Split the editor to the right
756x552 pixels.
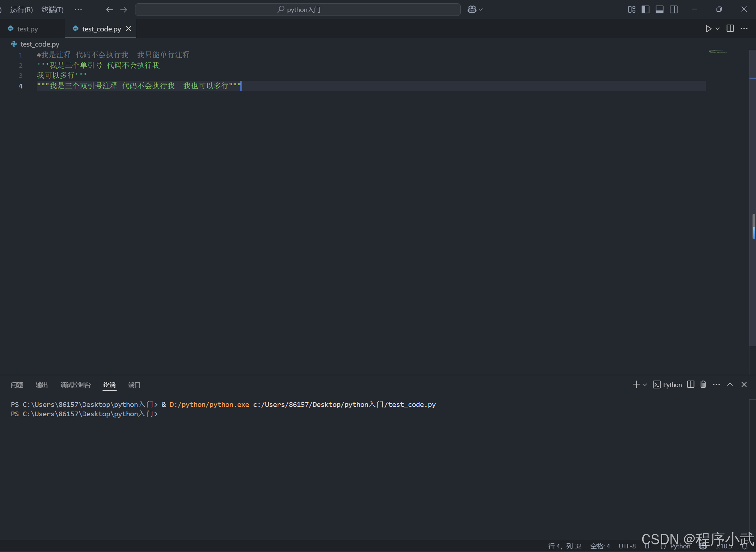730,29
